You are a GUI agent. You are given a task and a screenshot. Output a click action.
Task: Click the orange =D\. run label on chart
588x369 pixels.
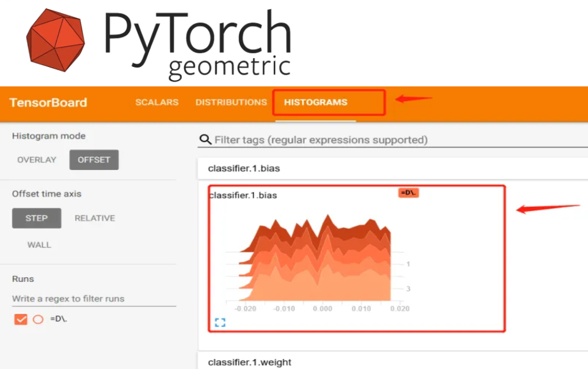tap(408, 193)
